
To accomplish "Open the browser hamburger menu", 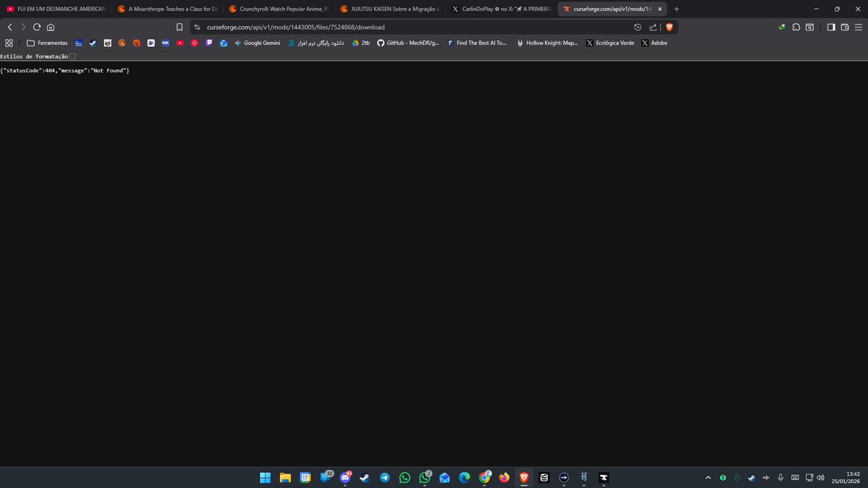I will pos(858,27).
